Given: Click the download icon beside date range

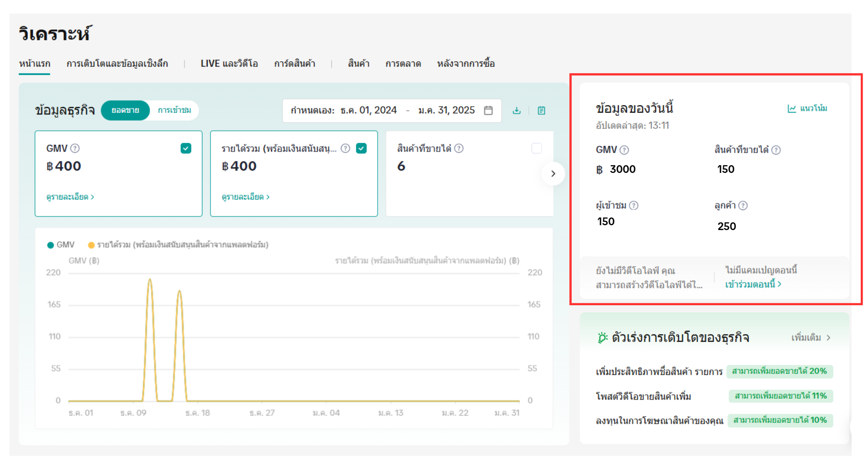Looking at the screenshot, I should point(517,110).
